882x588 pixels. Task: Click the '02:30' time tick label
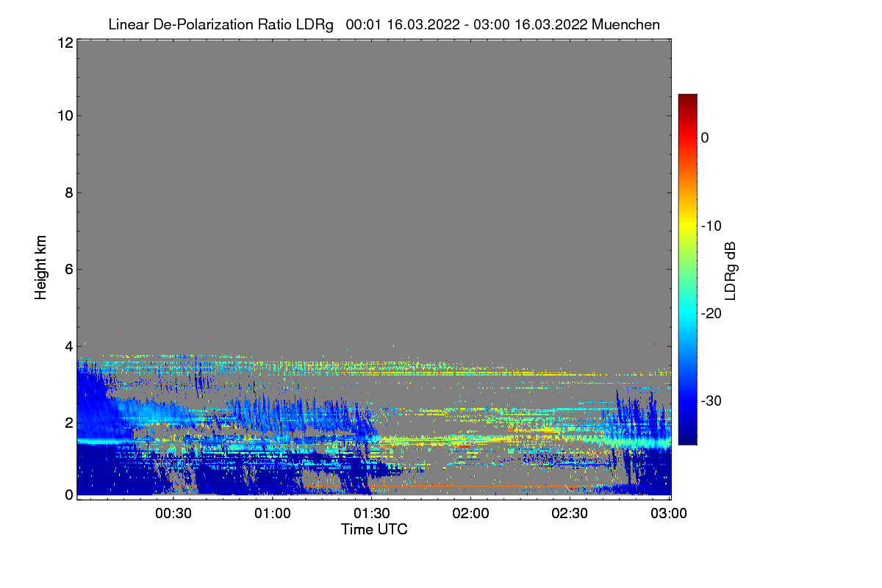pyautogui.click(x=570, y=514)
